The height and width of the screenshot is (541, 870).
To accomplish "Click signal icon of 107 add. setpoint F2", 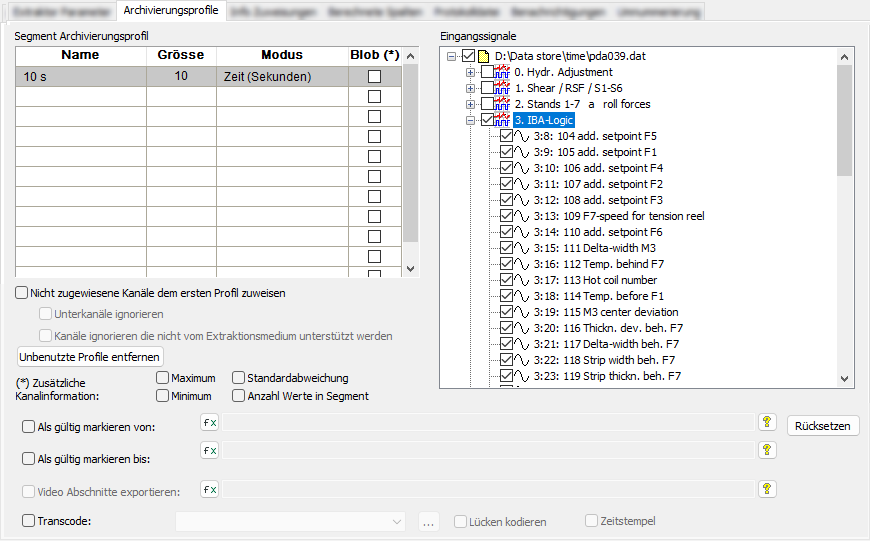I will (522, 184).
